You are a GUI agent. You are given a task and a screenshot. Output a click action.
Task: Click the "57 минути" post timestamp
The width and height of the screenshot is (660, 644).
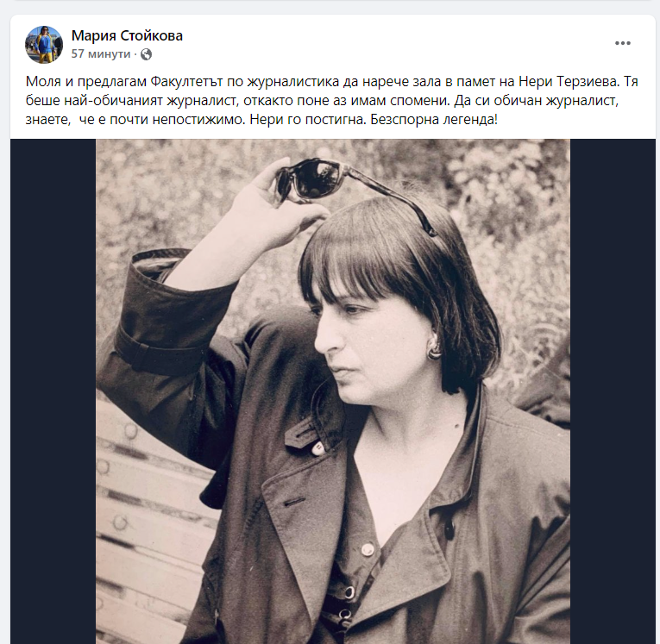[x=101, y=53]
